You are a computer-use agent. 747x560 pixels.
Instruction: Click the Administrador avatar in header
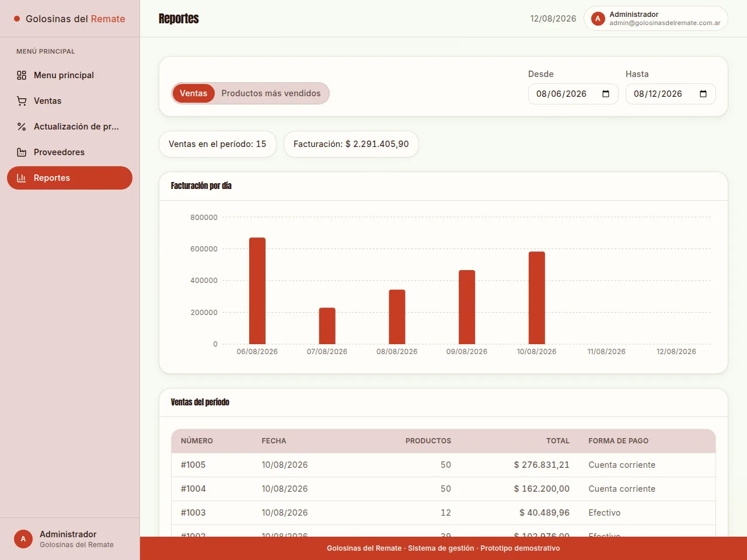(x=598, y=19)
